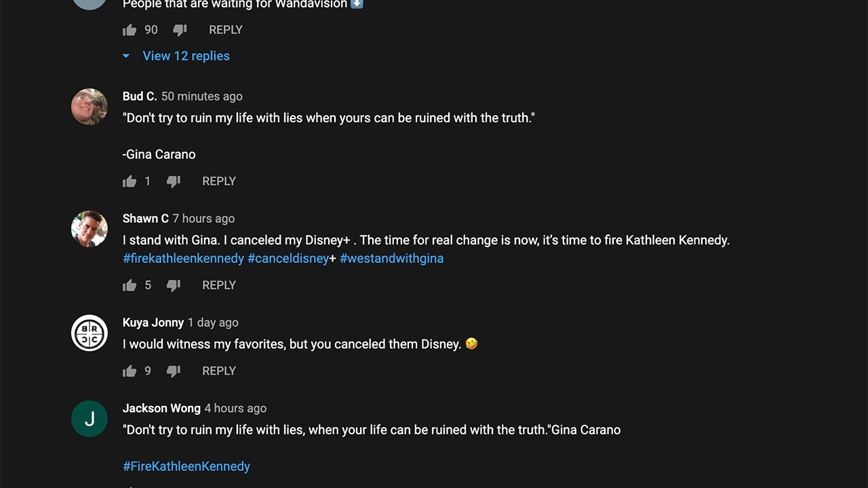Reply to the Wandavision comment
The image size is (868, 488).
[x=225, y=30]
